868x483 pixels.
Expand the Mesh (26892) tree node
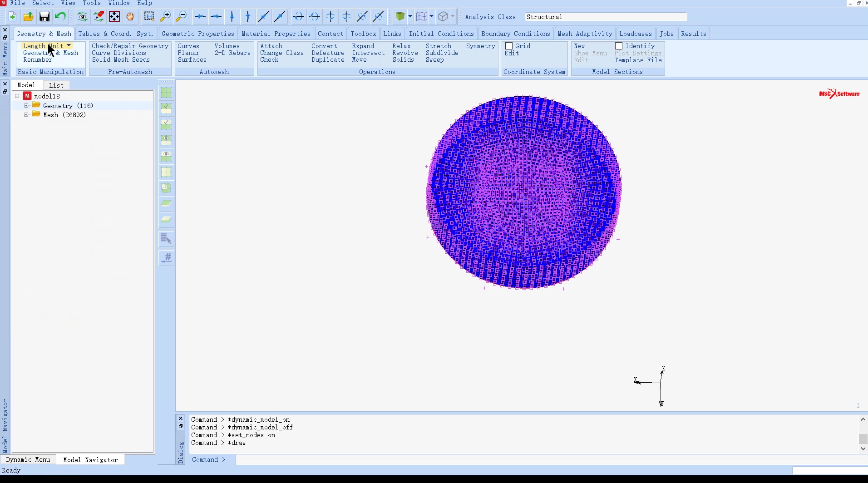coord(26,115)
